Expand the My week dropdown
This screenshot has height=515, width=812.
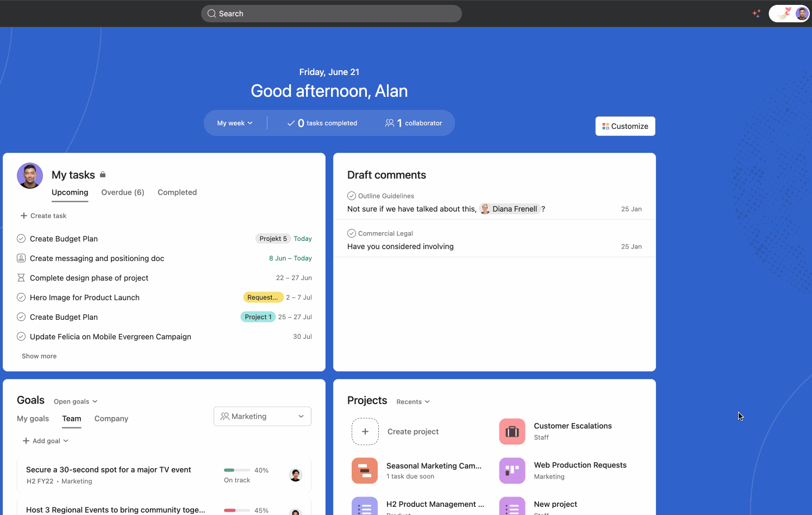tap(235, 123)
